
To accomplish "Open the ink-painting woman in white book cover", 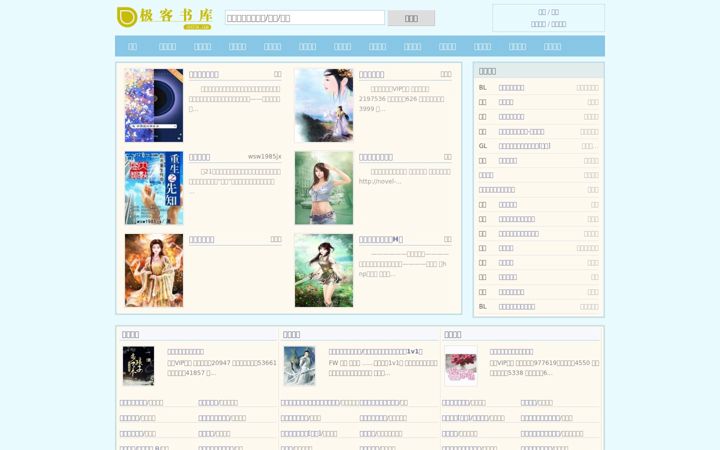I will pos(324,105).
